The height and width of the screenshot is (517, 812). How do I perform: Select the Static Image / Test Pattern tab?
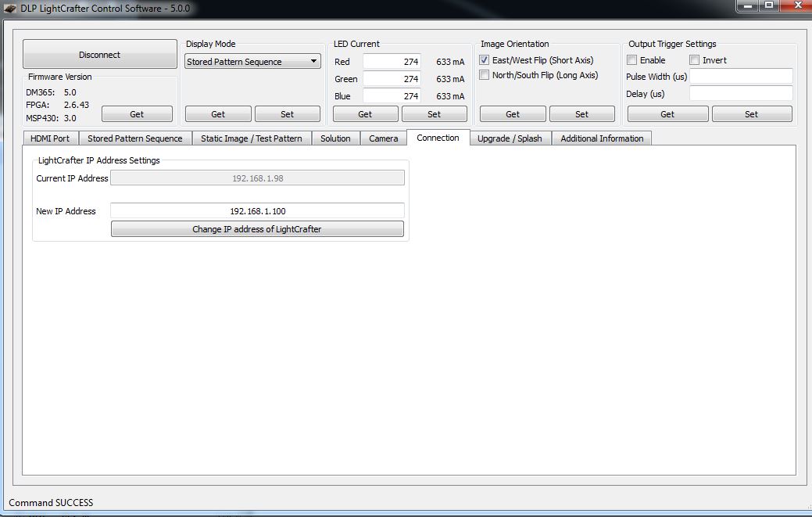coord(252,138)
